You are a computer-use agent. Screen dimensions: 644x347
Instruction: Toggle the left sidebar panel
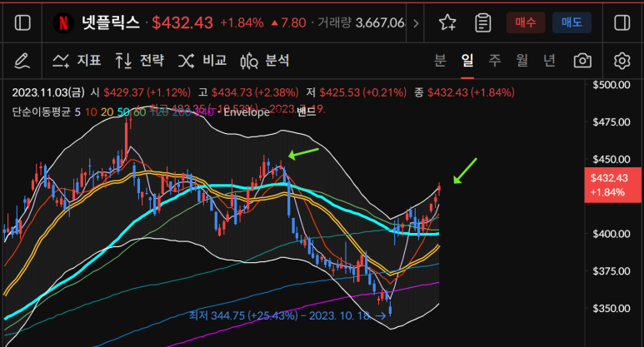[22, 22]
